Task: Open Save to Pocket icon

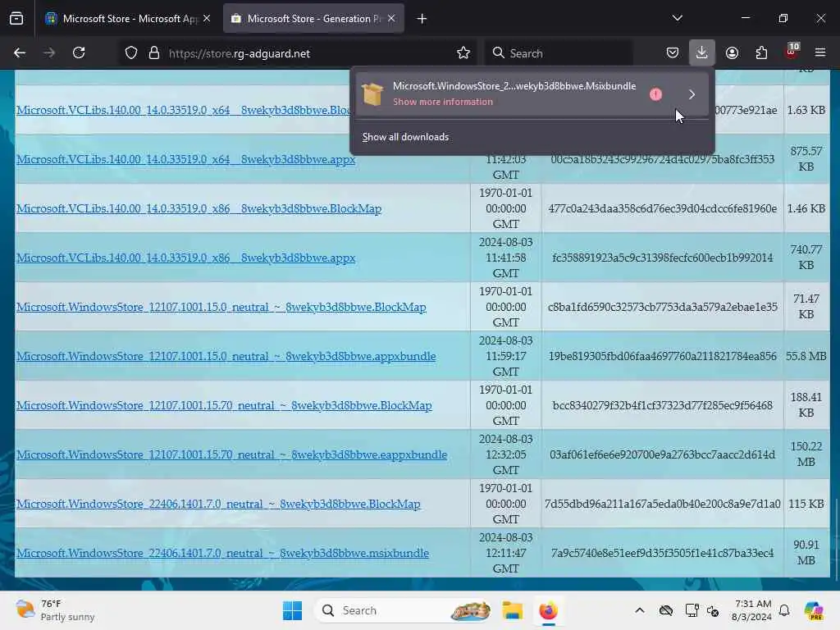Action: pos(673,52)
